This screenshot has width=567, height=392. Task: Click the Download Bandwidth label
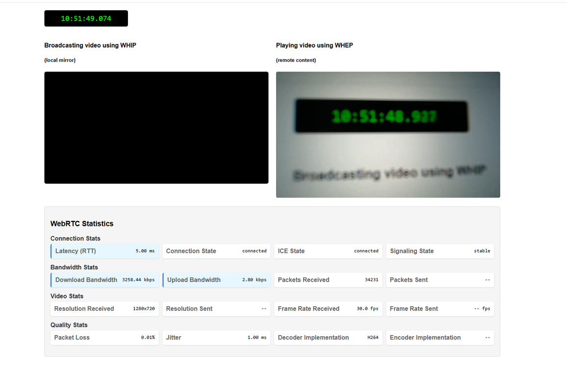click(86, 280)
